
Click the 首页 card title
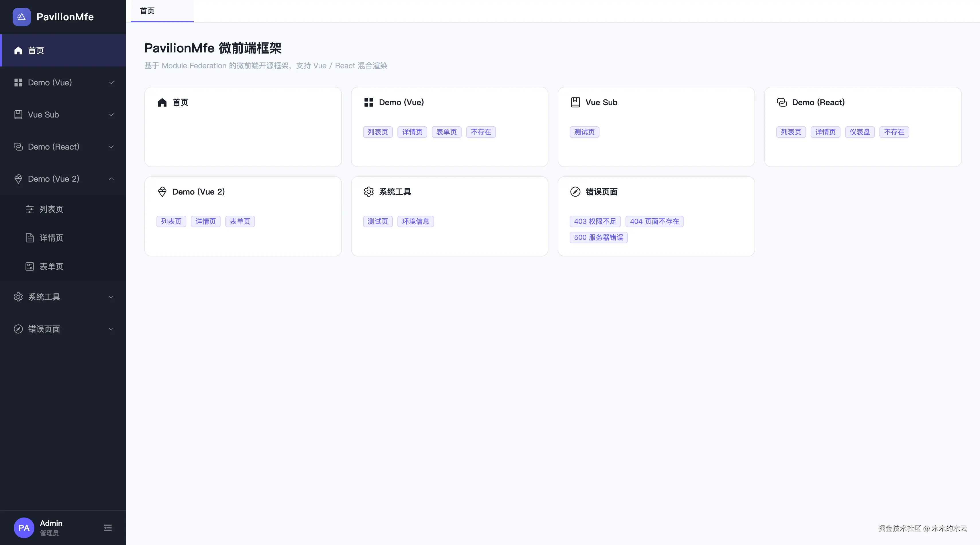pos(180,102)
